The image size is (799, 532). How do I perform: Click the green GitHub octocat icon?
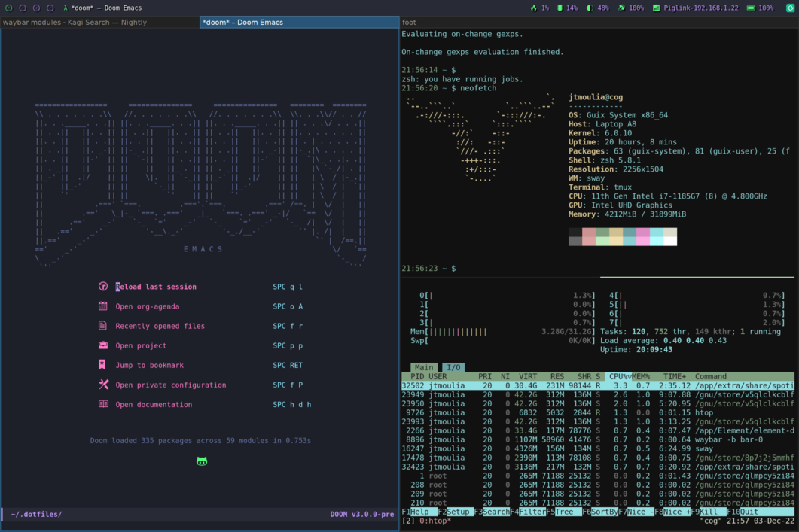pyautogui.click(x=202, y=461)
